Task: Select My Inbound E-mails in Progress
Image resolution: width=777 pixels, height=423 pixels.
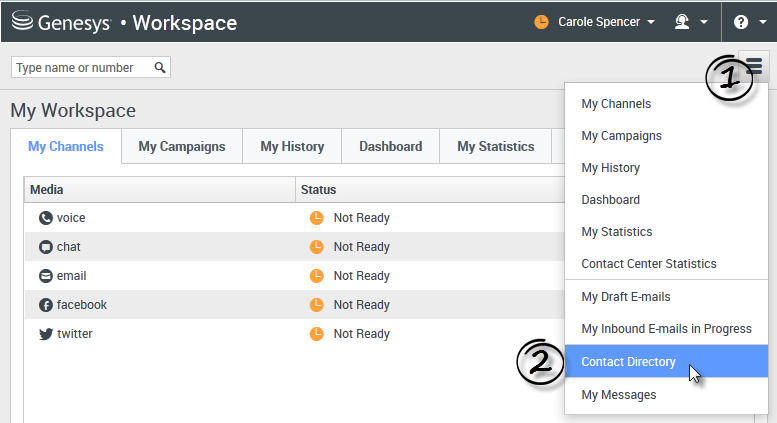Action: point(666,329)
